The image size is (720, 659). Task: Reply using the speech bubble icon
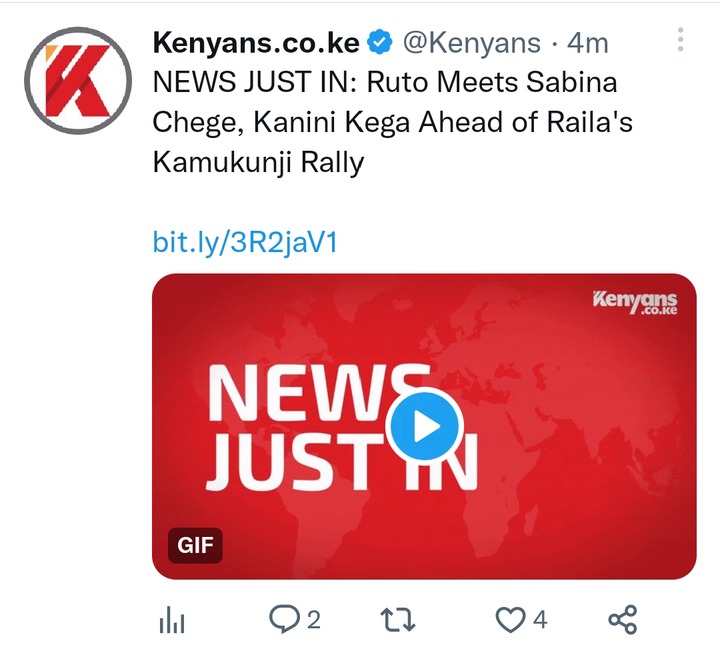coord(284,620)
